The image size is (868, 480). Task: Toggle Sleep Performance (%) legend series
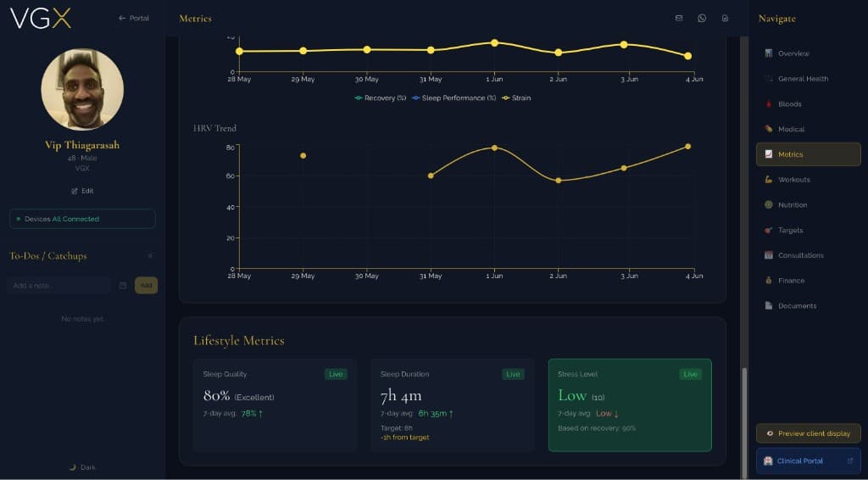coord(454,98)
